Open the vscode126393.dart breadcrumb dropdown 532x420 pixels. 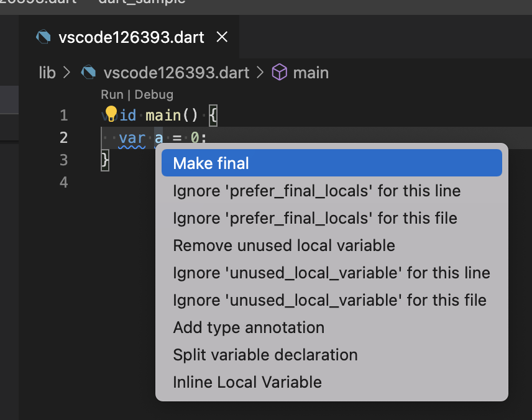176,72
